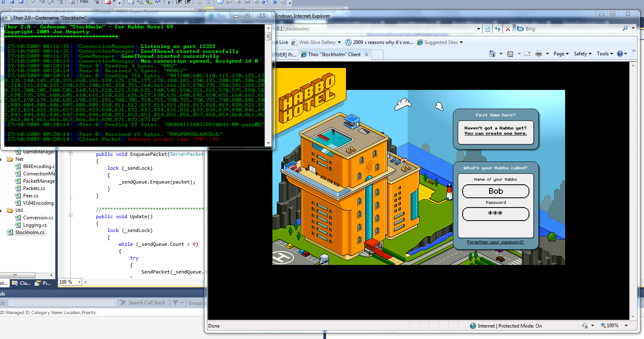Click the Category column header in threads panel
644x339 pixels.
pyautogui.click(x=41, y=313)
